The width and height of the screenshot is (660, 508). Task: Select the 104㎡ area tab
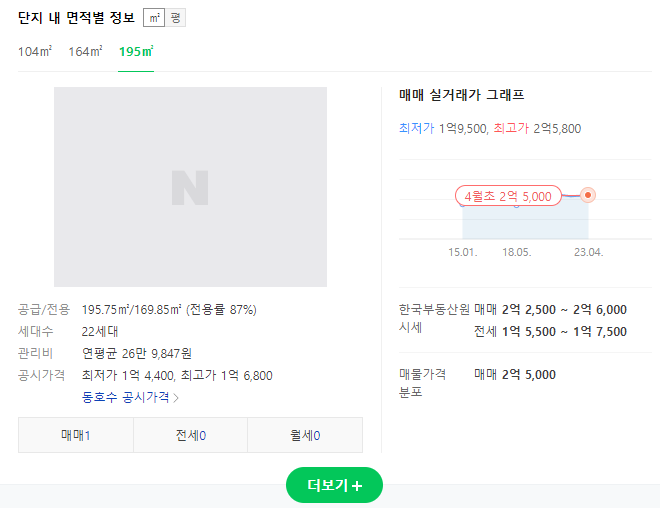click(34, 51)
